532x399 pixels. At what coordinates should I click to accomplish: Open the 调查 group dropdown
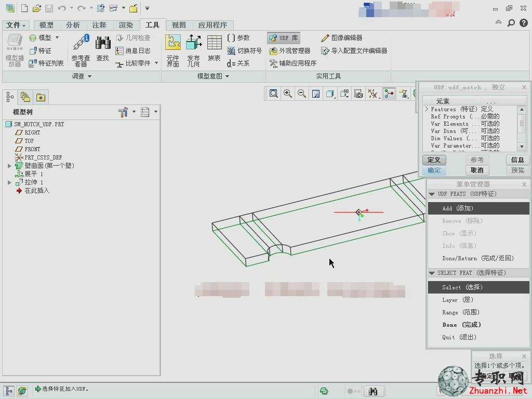pyautogui.click(x=82, y=76)
